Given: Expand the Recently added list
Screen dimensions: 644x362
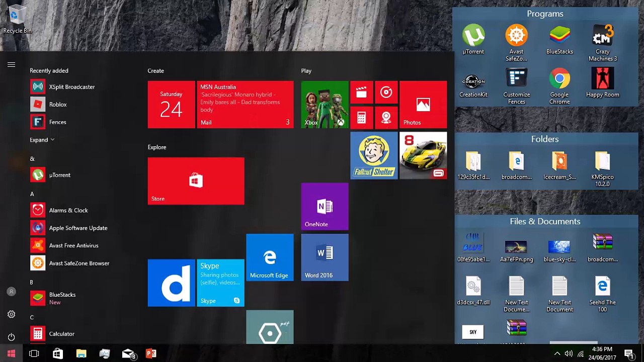Looking at the screenshot, I should 42,140.
